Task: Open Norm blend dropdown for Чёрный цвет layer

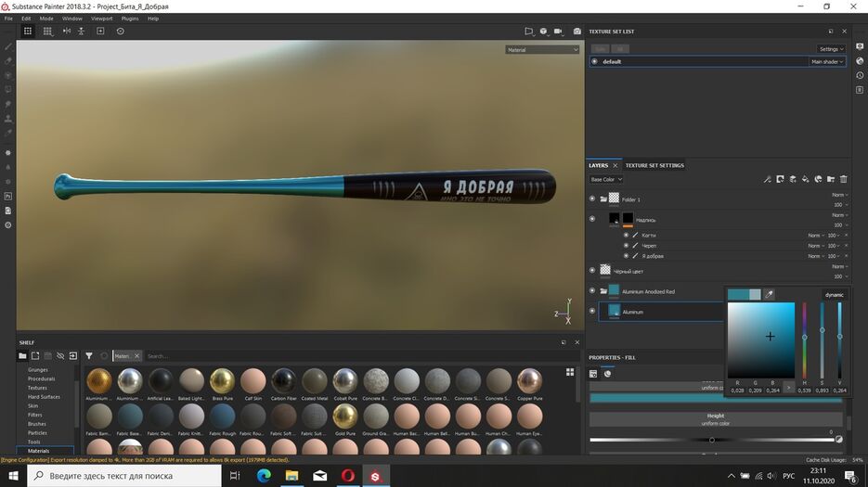Action: [840, 266]
